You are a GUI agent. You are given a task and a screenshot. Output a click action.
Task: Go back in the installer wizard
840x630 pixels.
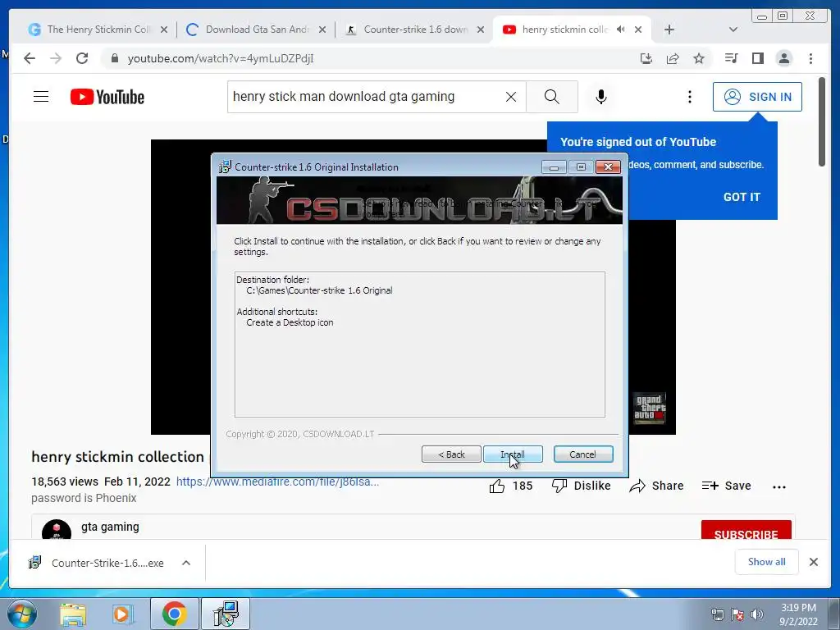tap(451, 454)
